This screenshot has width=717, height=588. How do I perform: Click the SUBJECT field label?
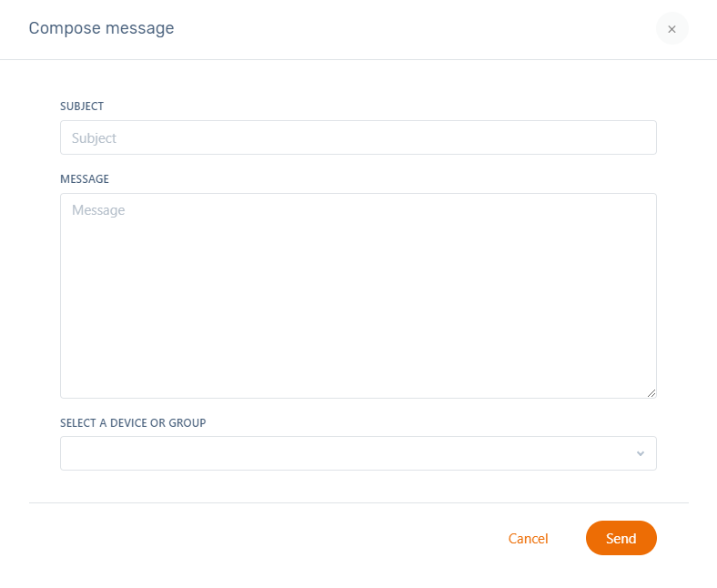[x=82, y=106]
